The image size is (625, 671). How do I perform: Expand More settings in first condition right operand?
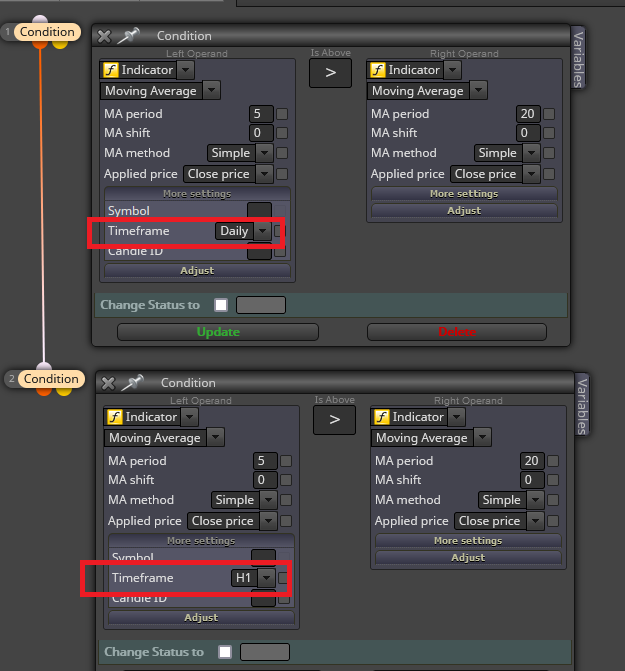click(x=464, y=194)
